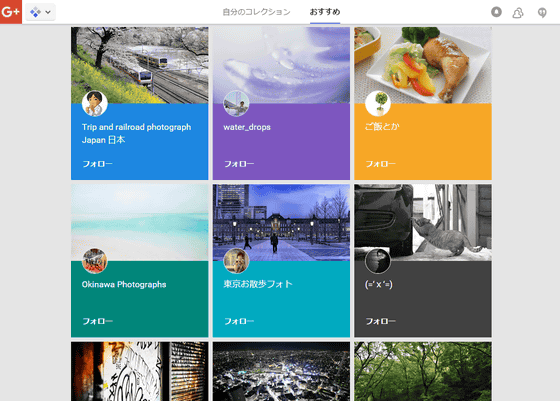
Task: Select the おすすめ tab
Action: (x=325, y=12)
